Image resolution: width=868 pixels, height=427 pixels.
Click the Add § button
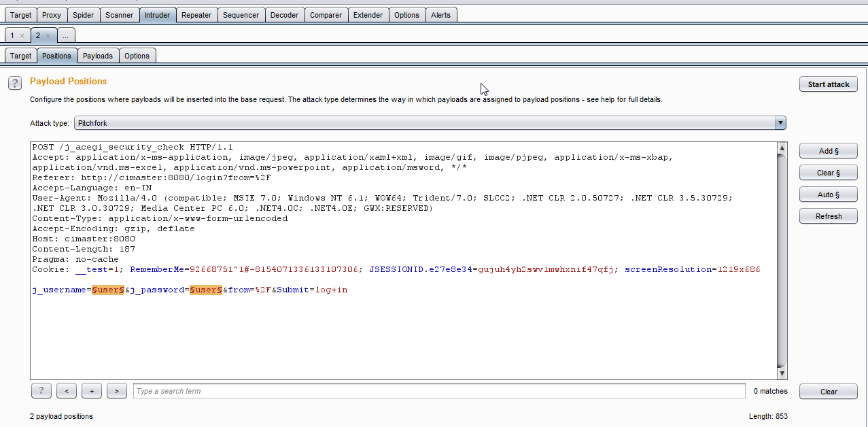(828, 151)
